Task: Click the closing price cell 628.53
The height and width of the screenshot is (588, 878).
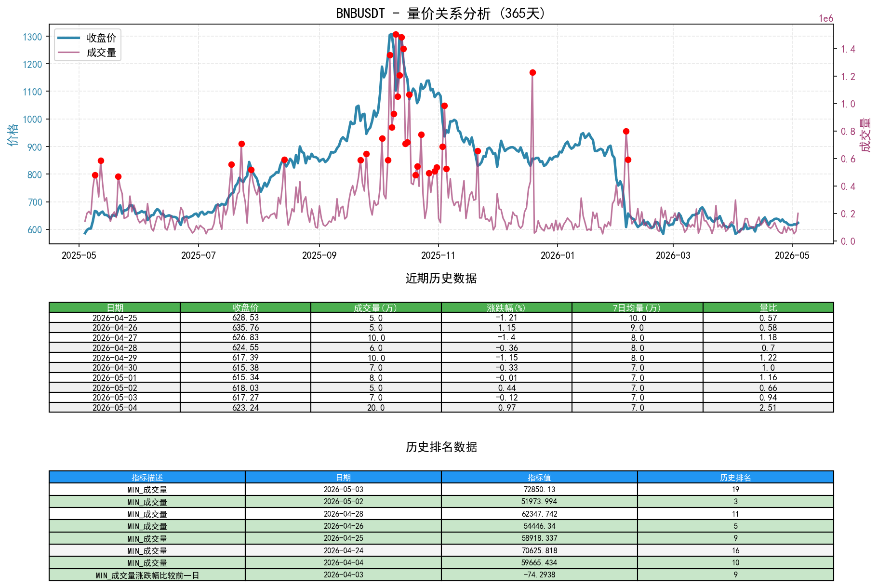Action: 245,318
